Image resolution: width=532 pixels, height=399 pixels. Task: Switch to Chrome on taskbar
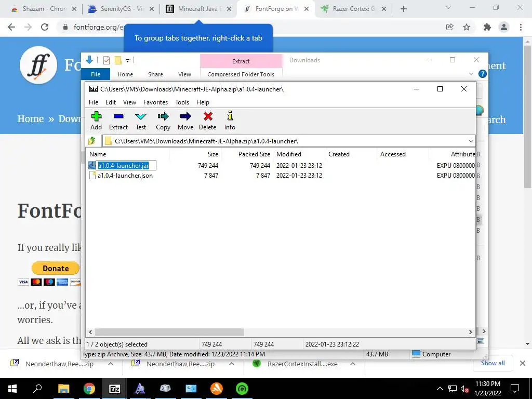coord(89,389)
